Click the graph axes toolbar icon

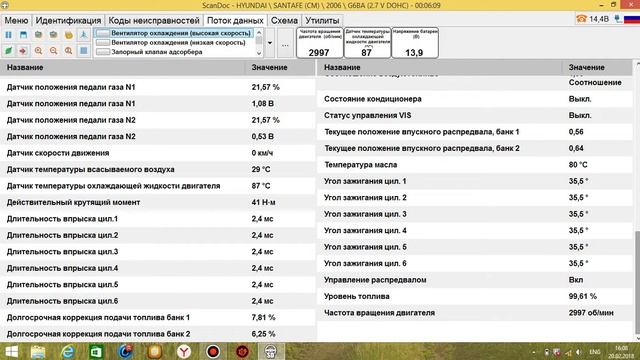pyautogui.click(x=84, y=35)
